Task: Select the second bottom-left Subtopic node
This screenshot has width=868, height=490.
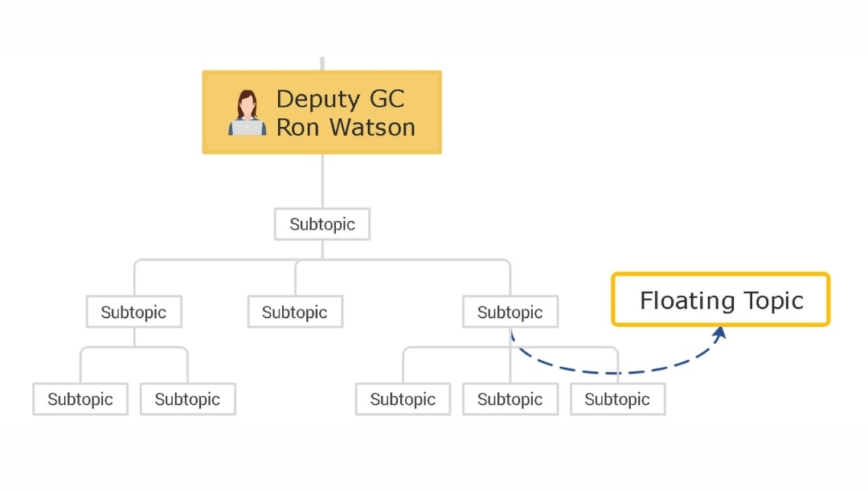Action: (x=187, y=398)
